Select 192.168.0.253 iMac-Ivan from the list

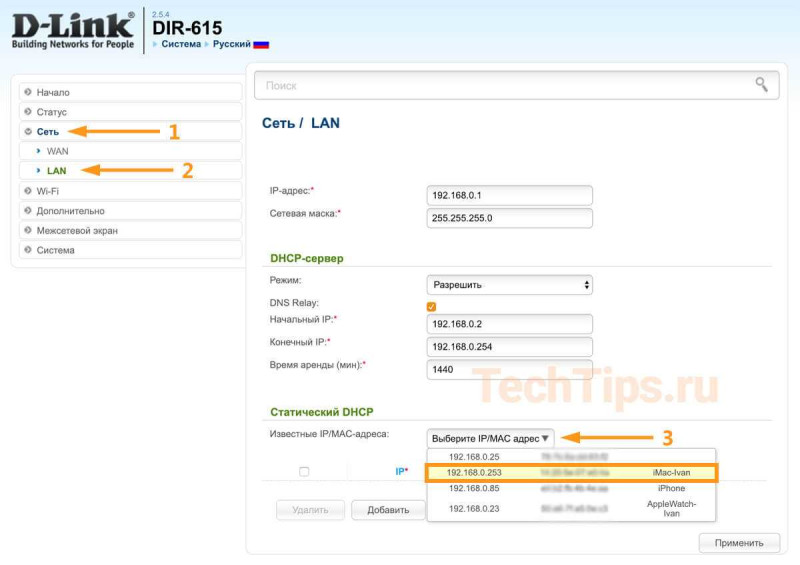pyautogui.click(x=571, y=473)
